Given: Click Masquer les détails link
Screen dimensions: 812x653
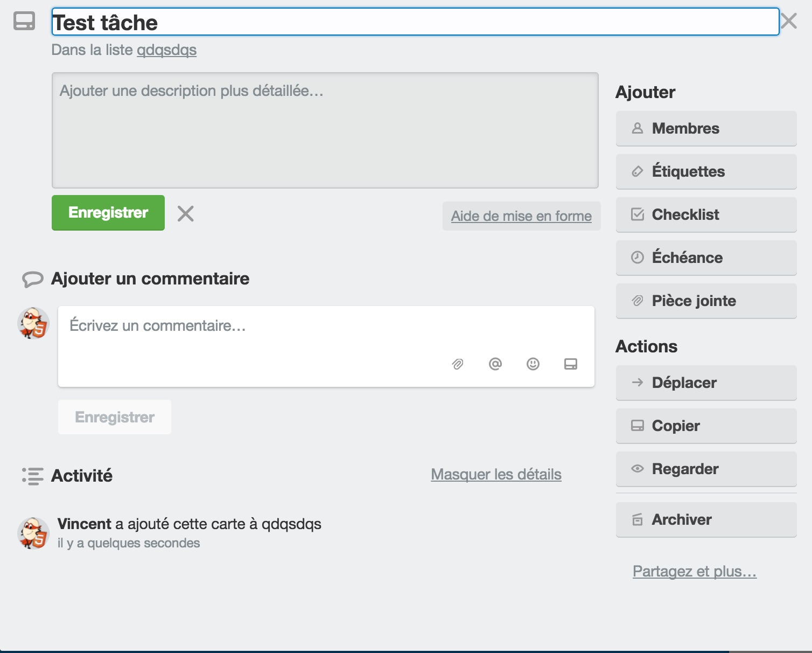Looking at the screenshot, I should tap(496, 474).
